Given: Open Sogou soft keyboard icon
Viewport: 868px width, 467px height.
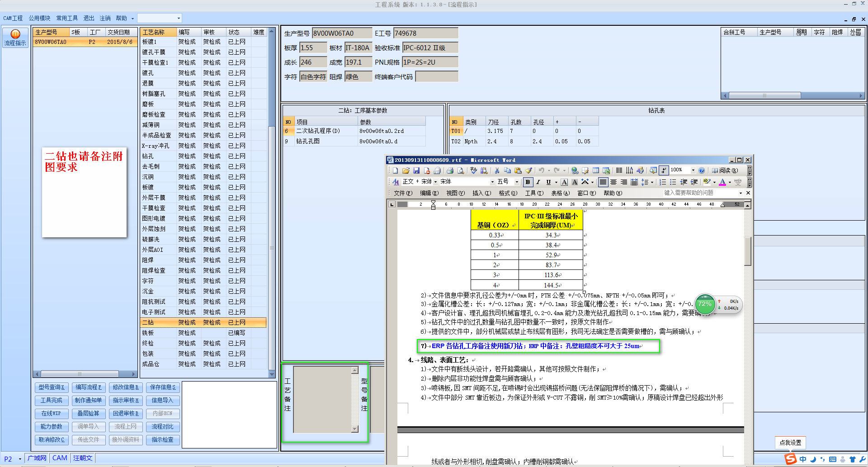Looking at the screenshot, I should [832, 459].
